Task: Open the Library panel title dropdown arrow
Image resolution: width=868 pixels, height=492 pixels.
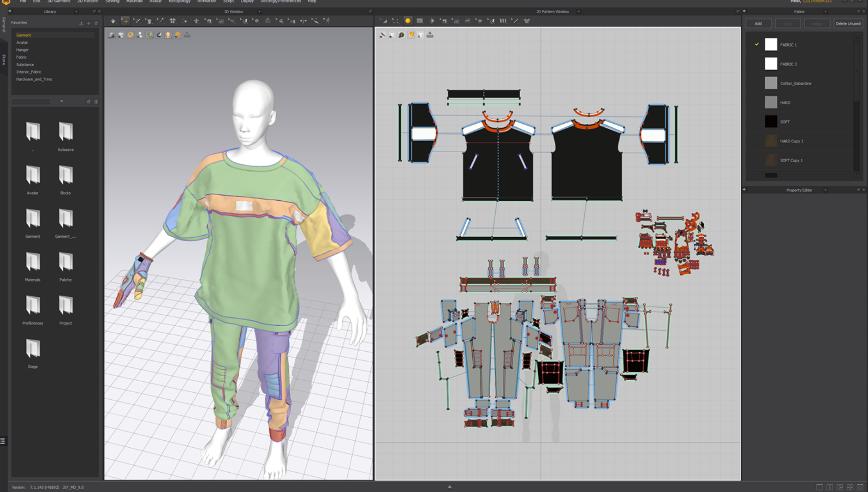Action: (76, 12)
